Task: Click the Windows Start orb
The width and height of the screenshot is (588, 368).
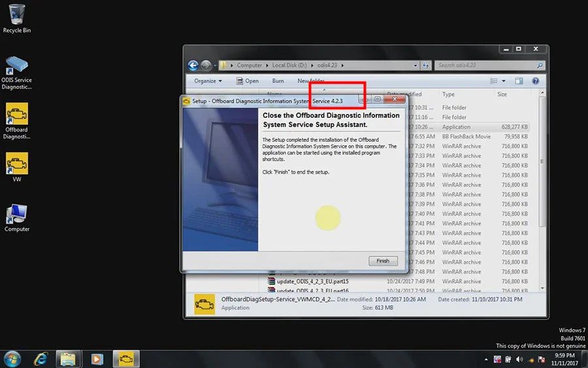Action: (x=12, y=359)
